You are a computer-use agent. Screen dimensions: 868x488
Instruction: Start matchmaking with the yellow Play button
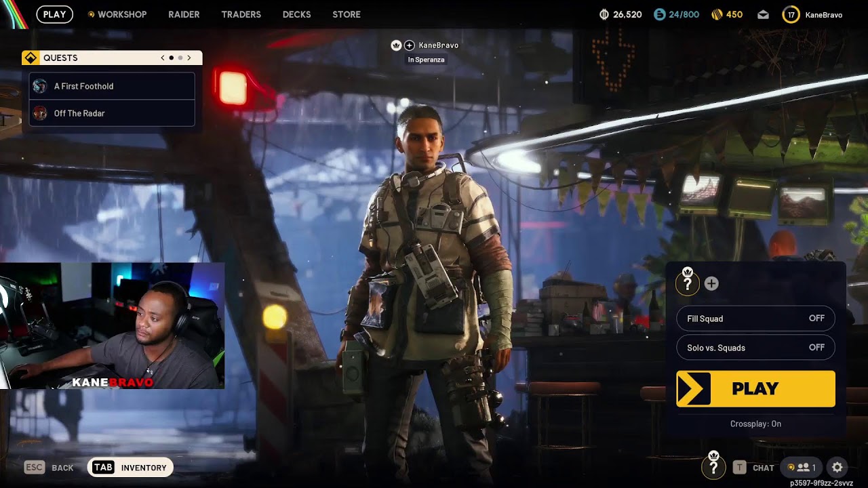click(755, 388)
